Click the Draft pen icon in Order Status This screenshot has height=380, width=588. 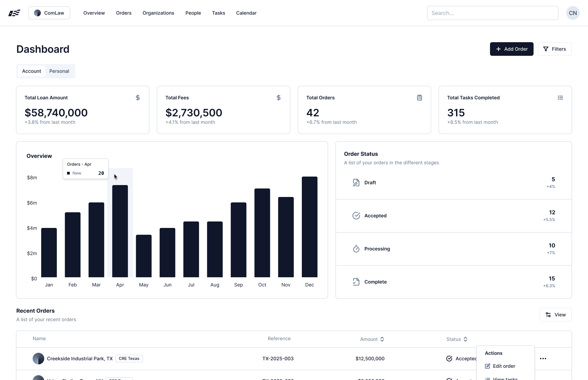356,182
